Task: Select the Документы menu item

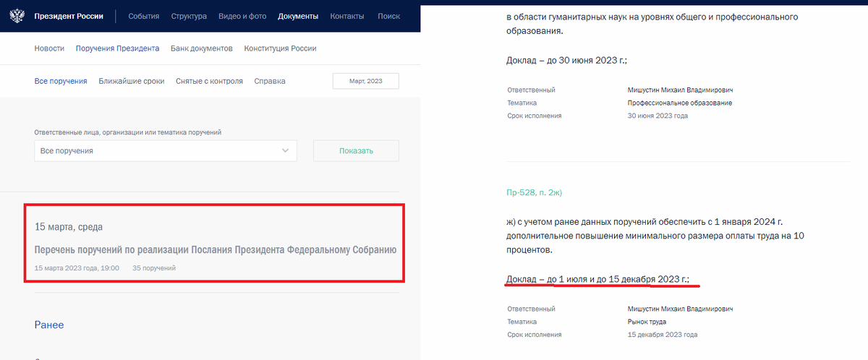Action: point(298,16)
